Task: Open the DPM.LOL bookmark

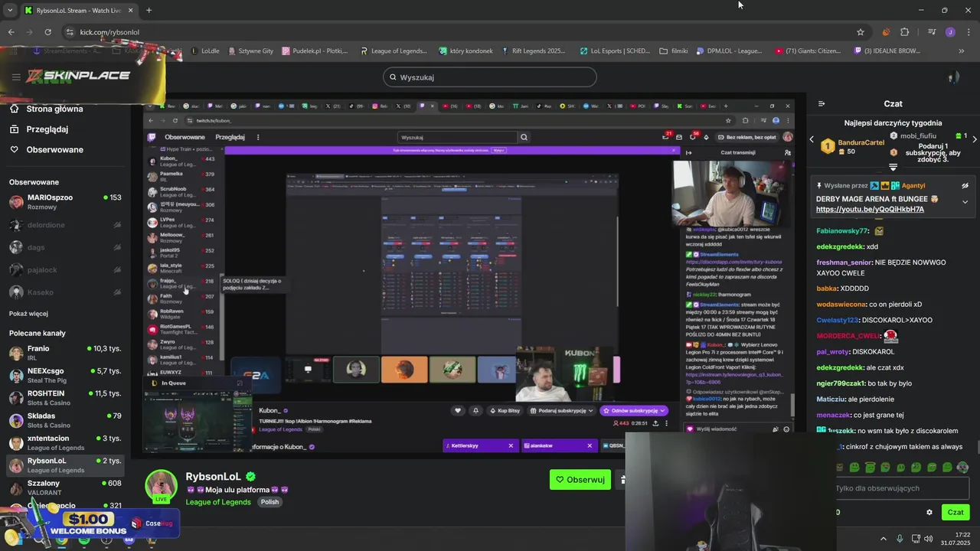Action: pyautogui.click(x=729, y=51)
